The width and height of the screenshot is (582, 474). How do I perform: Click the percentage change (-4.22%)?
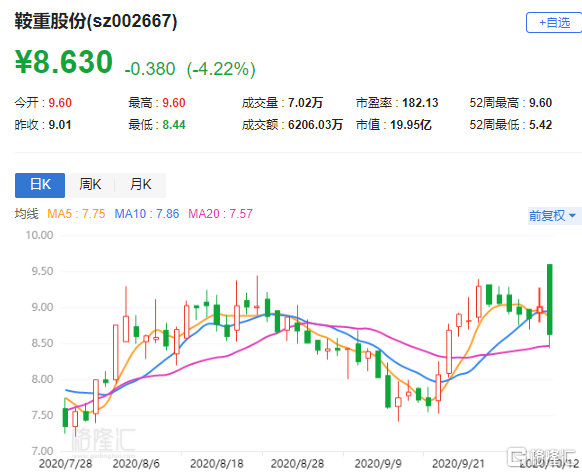[x=221, y=69]
